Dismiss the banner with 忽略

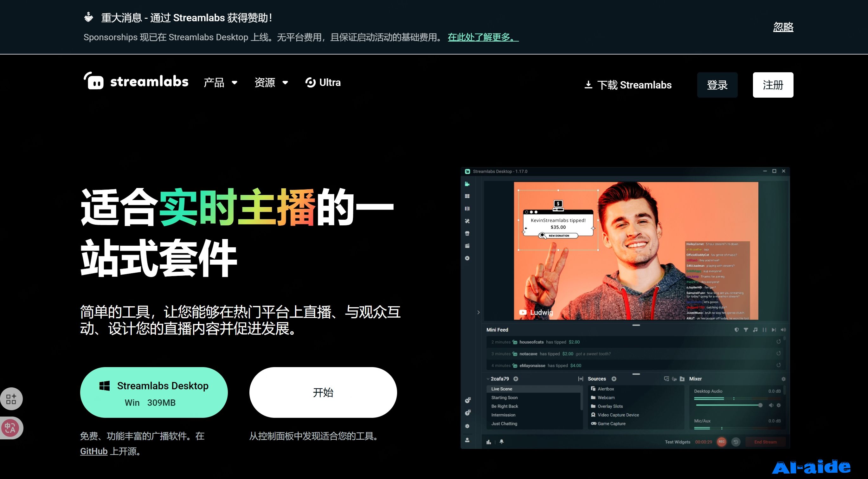coord(783,27)
